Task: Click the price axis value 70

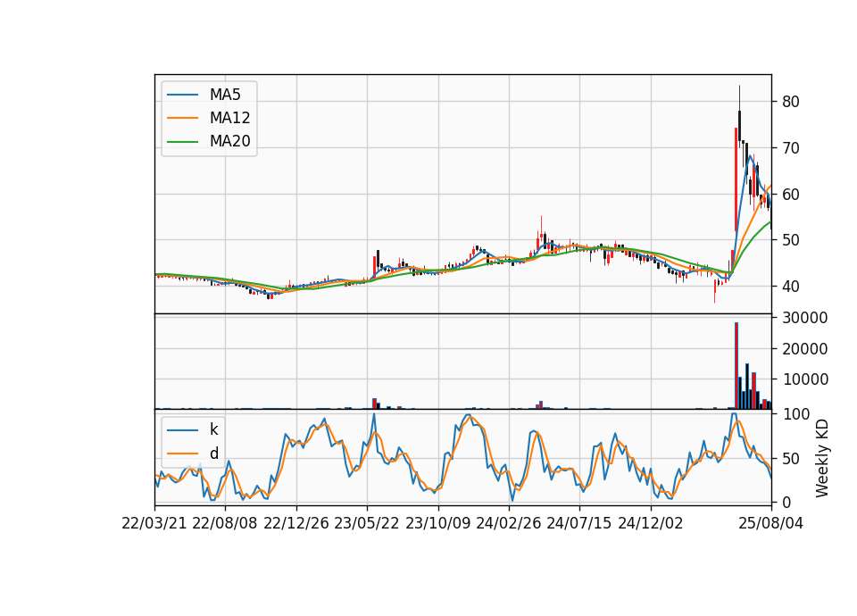Action: tap(790, 148)
